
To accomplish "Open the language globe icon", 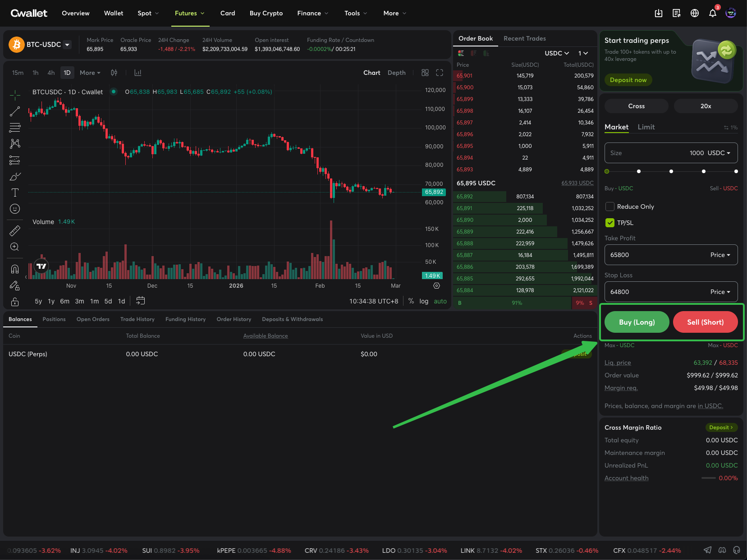I will [x=694, y=14].
